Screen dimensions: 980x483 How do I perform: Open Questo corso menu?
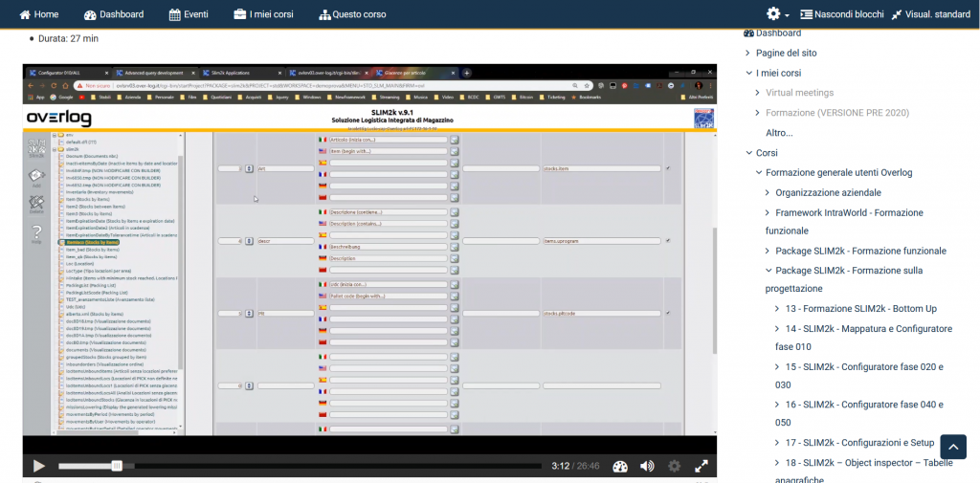352,13
